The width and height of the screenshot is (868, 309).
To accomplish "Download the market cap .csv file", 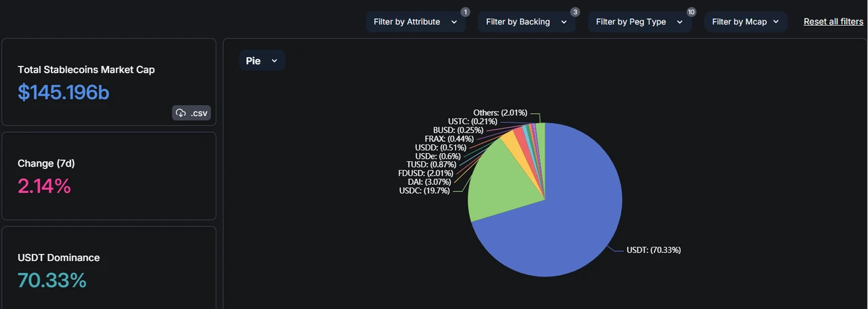I will pos(191,113).
